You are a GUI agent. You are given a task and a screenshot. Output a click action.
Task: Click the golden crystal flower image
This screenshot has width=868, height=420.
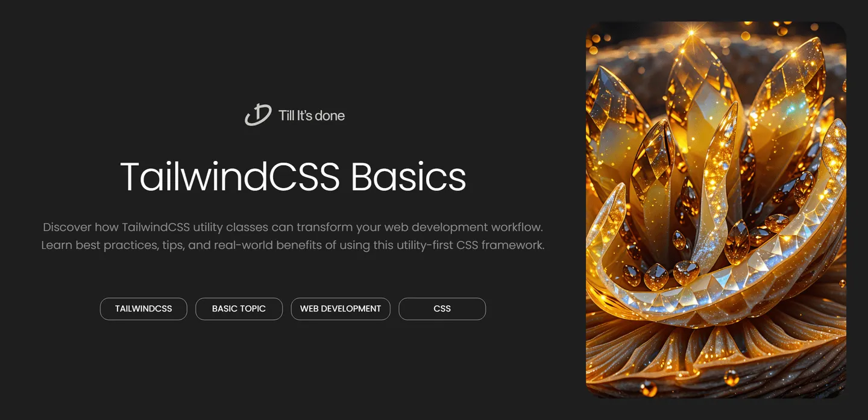pos(716,210)
